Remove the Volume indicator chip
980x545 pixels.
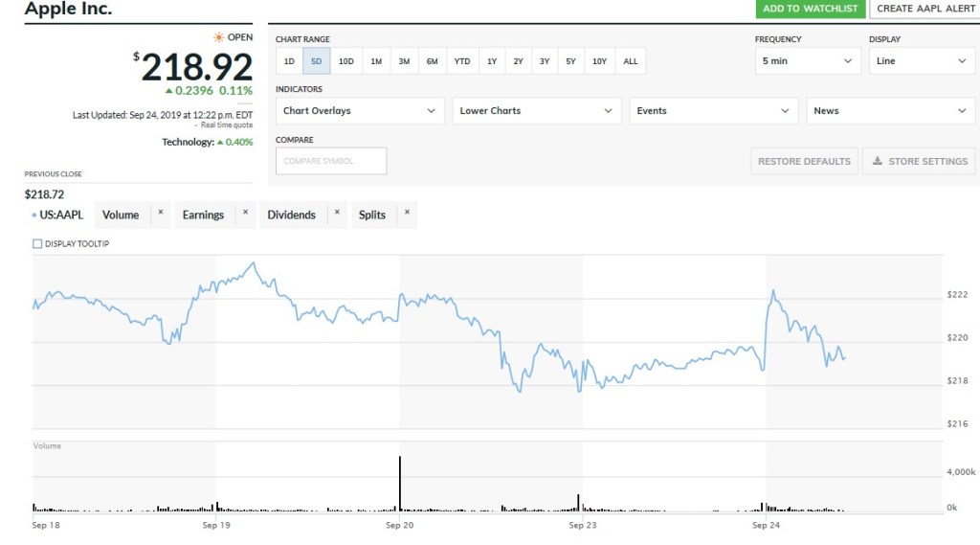point(161,212)
